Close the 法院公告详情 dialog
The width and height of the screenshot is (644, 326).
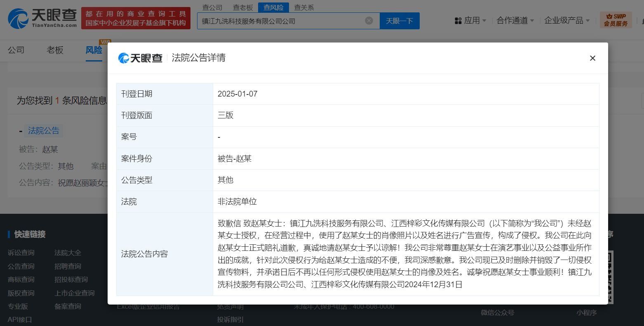click(x=592, y=58)
